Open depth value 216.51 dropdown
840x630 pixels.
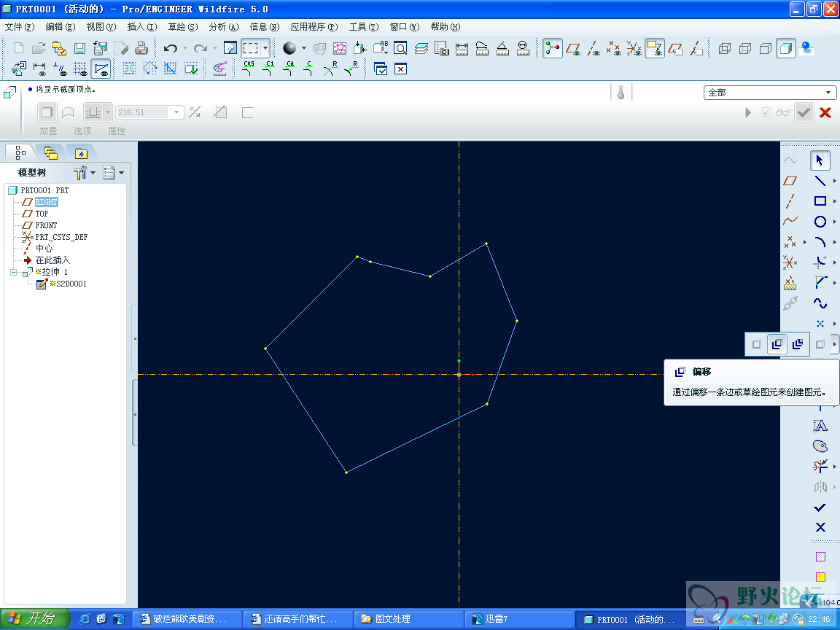176,112
